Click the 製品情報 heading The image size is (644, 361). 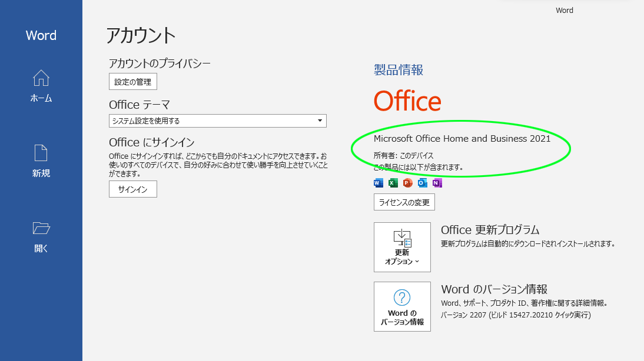pyautogui.click(x=399, y=70)
